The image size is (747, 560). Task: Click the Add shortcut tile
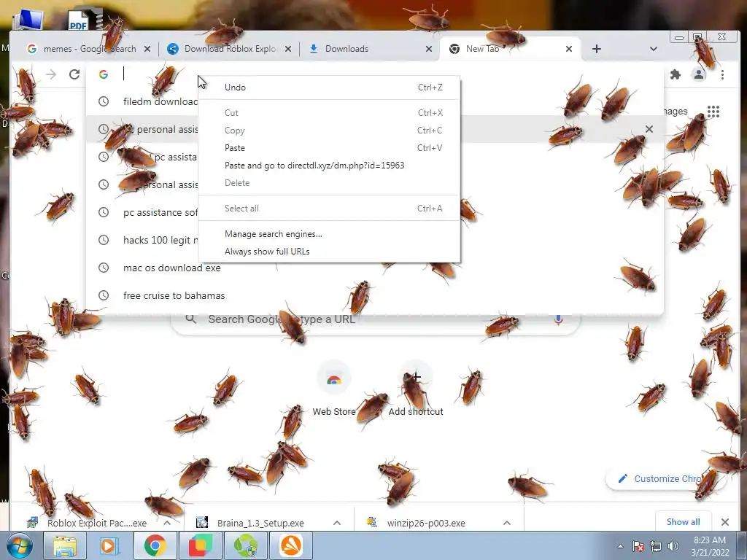pyautogui.click(x=415, y=389)
